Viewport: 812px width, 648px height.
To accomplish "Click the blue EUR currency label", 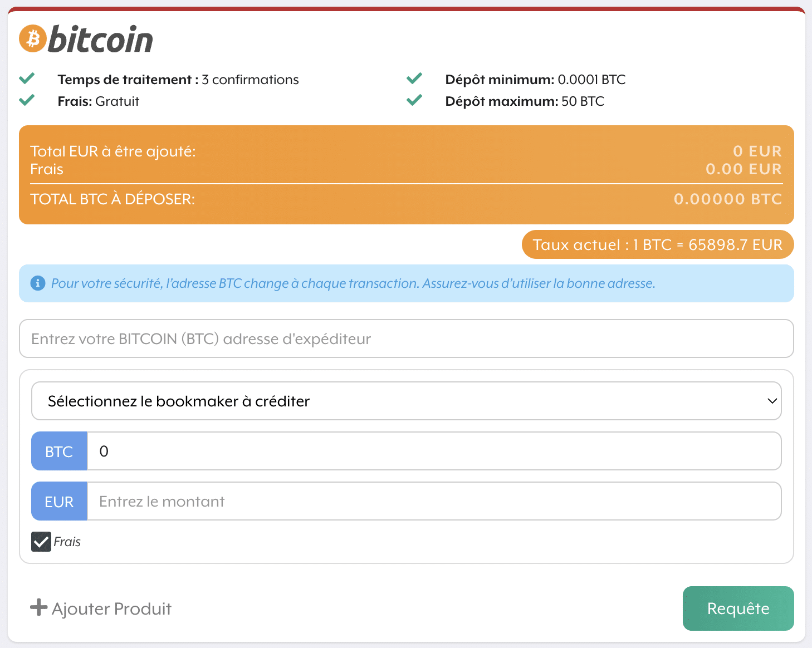I will (59, 501).
